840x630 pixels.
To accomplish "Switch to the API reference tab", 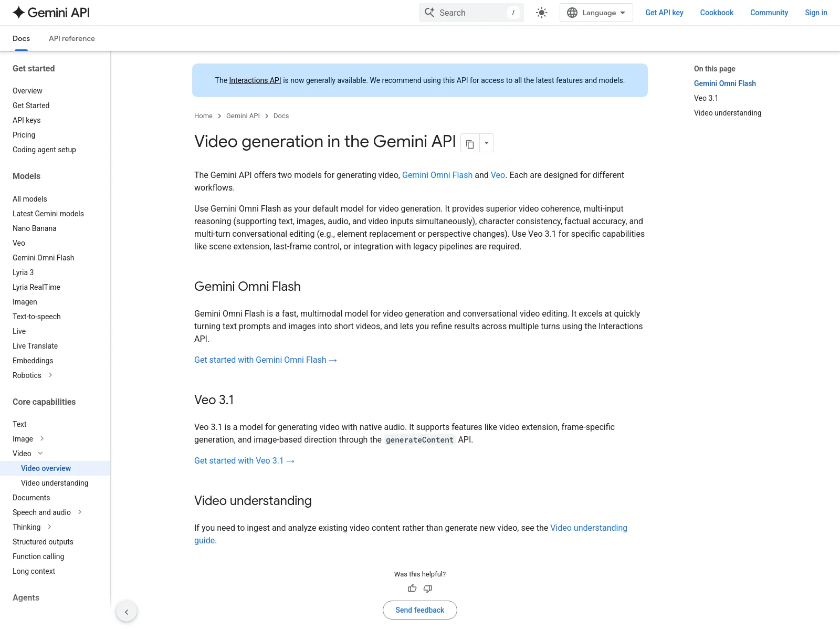I will (x=72, y=38).
